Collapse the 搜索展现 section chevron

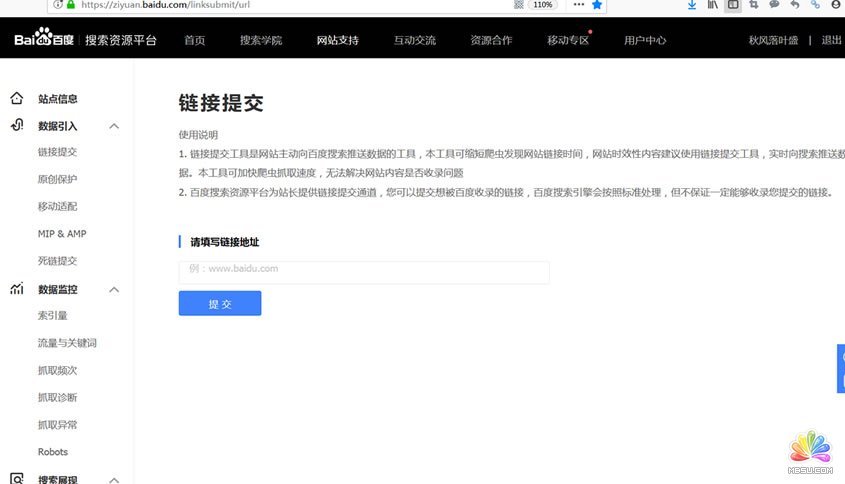[x=114, y=480]
